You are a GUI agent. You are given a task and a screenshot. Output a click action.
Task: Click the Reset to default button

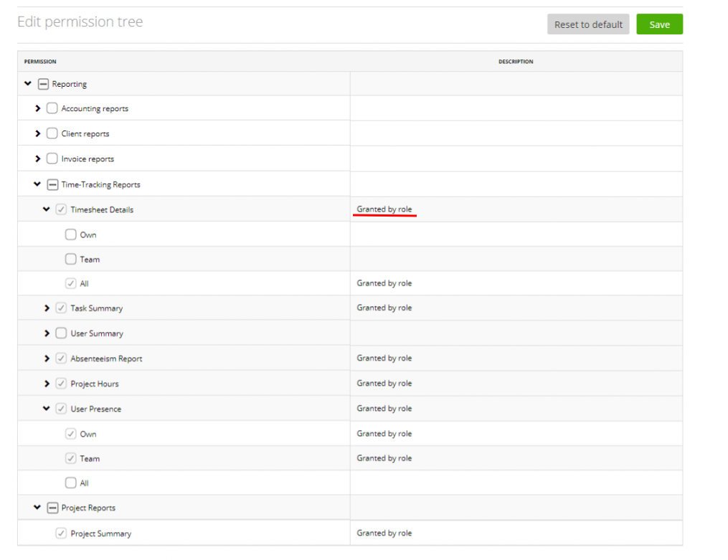[x=588, y=24]
